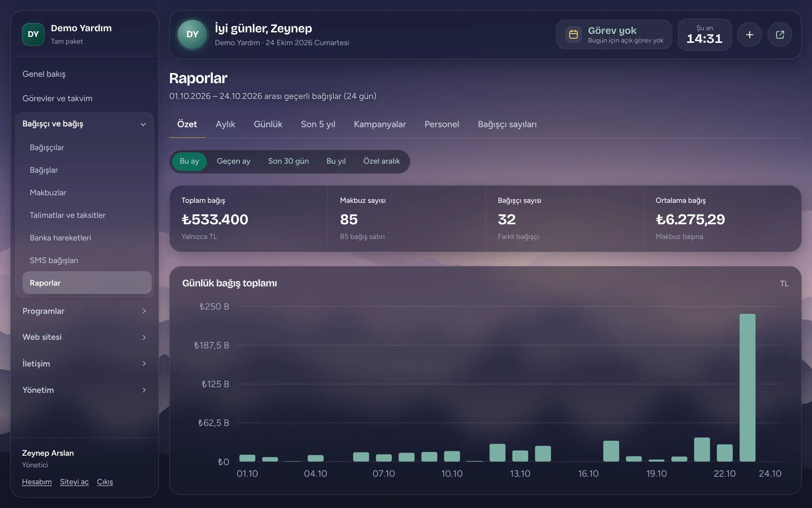This screenshot has width=812, height=508.
Task: Click the Makbuz sayısı 85 value
Action: pyautogui.click(x=349, y=219)
